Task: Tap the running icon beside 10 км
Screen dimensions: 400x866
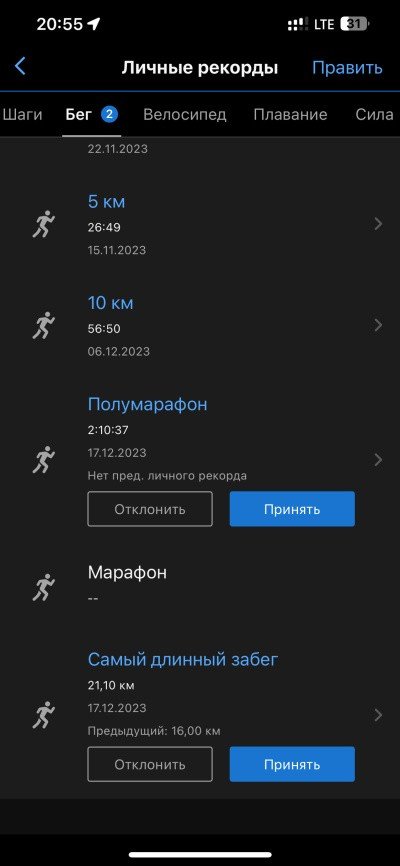Action: (x=44, y=325)
